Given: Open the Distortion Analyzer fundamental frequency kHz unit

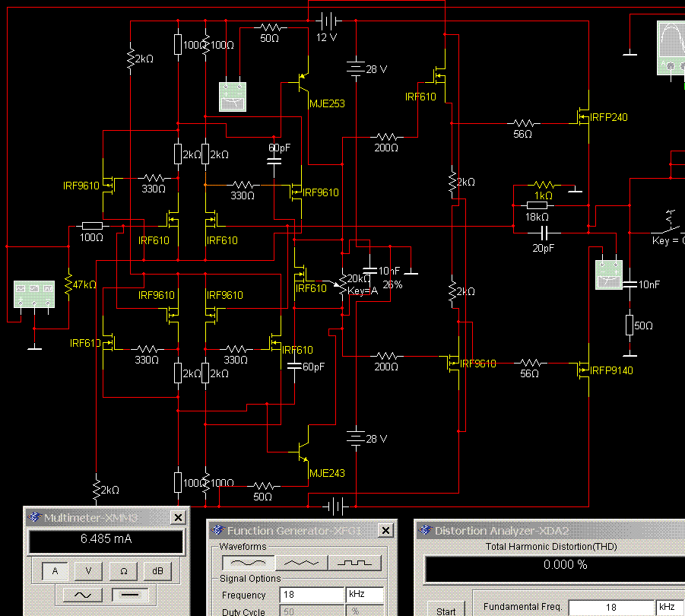Looking at the screenshot, I should (x=670, y=607).
